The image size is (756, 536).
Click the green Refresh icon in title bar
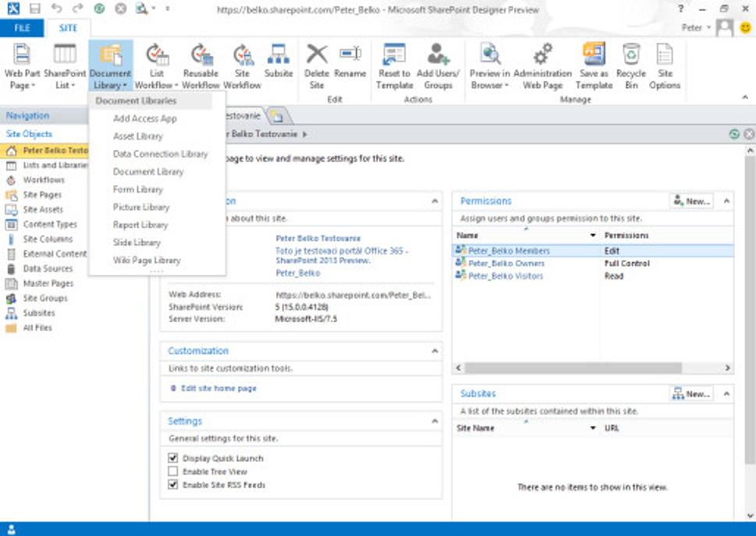99,9
